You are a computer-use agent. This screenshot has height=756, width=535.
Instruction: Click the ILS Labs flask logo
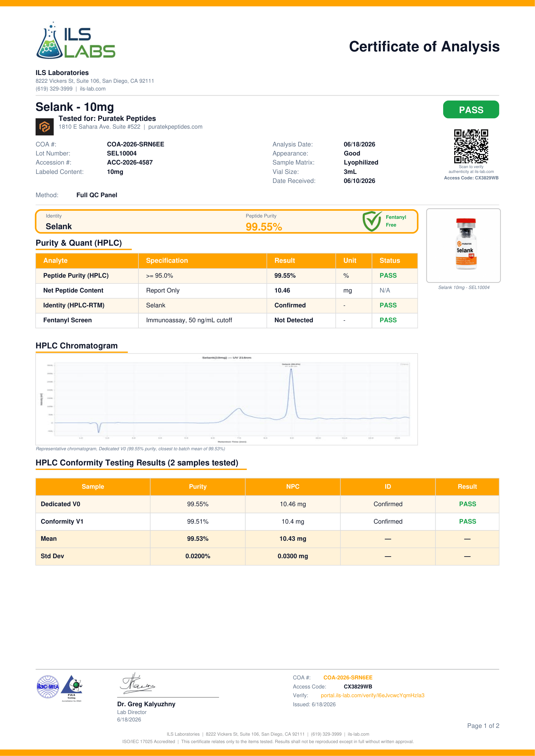point(75,40)
